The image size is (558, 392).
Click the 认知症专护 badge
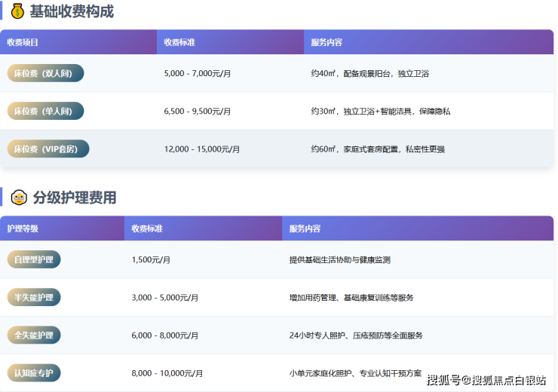pyautogui.click(x=34, y=372)
